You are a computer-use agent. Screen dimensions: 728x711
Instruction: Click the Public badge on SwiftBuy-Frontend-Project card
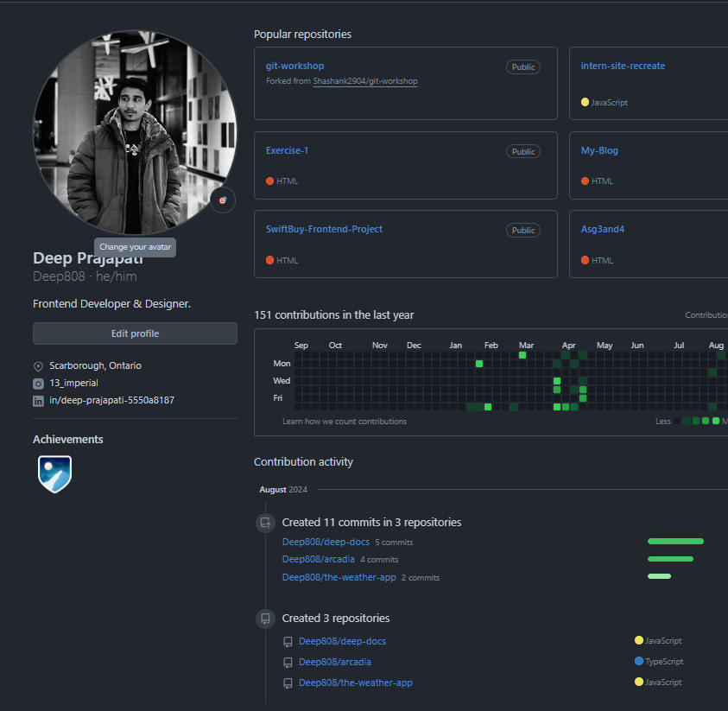[523, 231]
